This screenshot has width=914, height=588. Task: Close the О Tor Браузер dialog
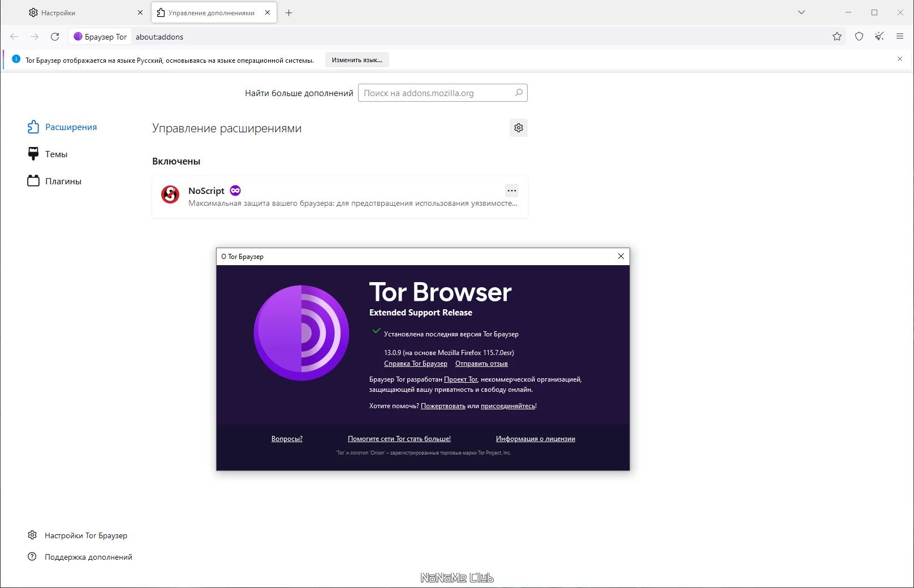pyautogui.click(x=621, y=256)
